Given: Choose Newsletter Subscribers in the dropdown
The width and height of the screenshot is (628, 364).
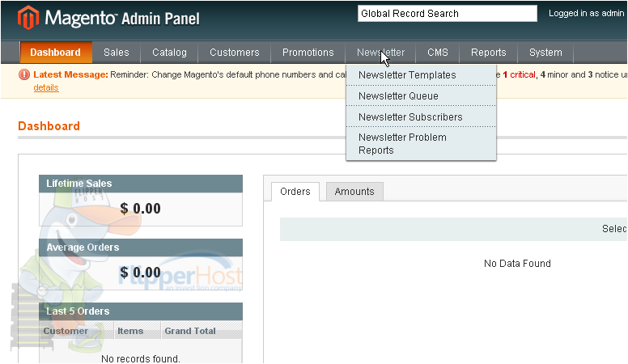Looking at the screenshot, I should 421,117.
